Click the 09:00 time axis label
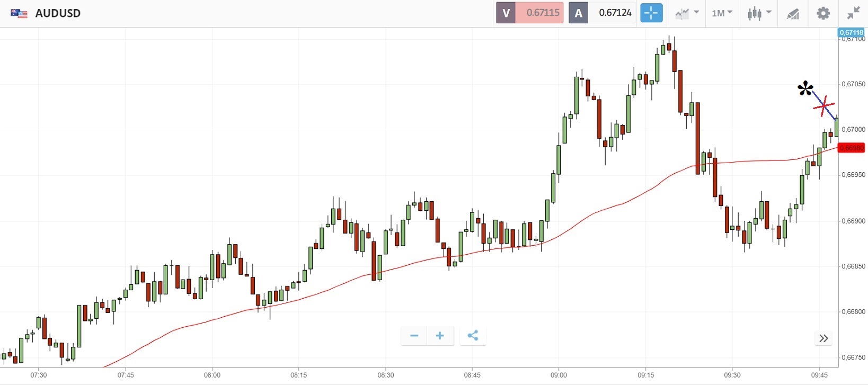Screen dimensions: 868x385 click(559, 375)
